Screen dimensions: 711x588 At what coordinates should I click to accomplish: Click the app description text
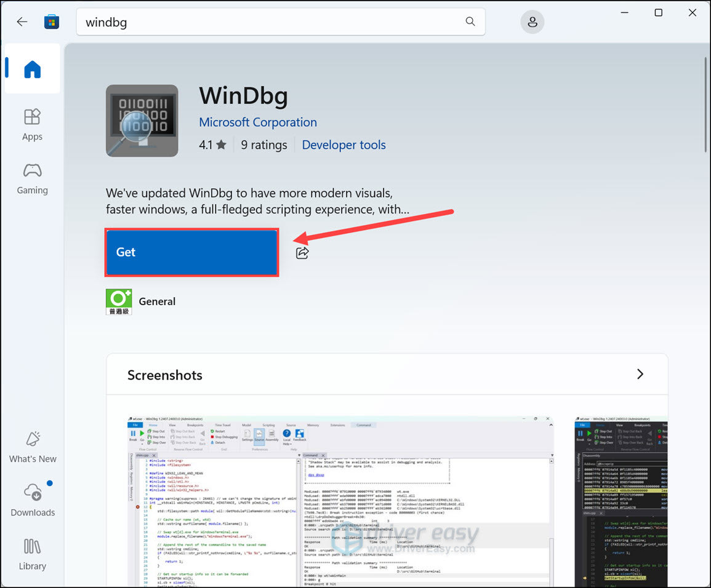pyautogui.click(x=257, y=201)
